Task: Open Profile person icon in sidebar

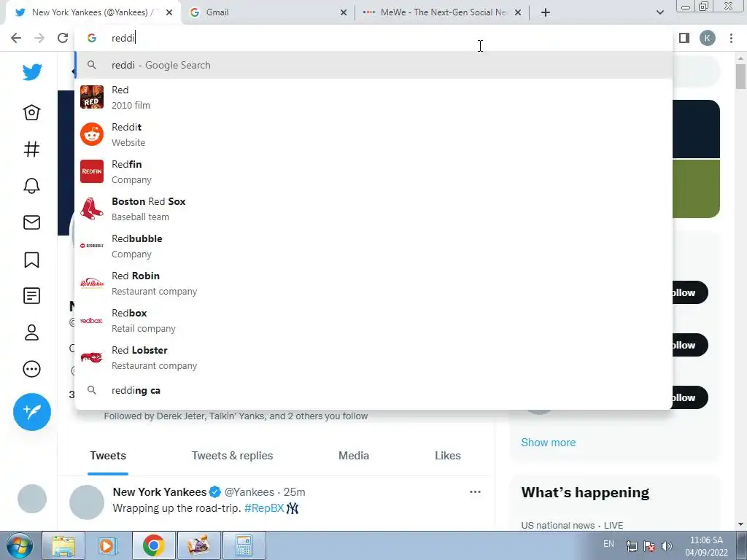Action: tap(31, 332)
